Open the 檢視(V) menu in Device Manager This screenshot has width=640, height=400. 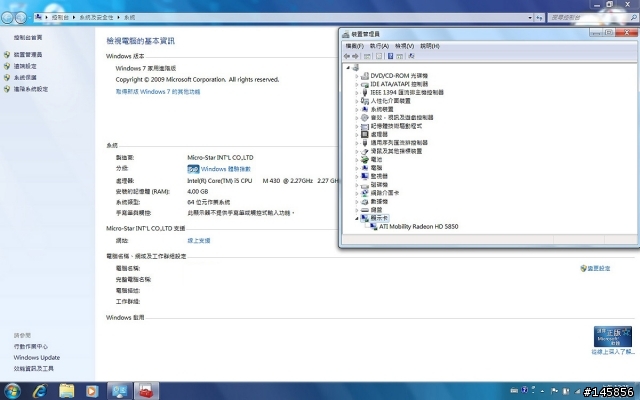(404, 46)
